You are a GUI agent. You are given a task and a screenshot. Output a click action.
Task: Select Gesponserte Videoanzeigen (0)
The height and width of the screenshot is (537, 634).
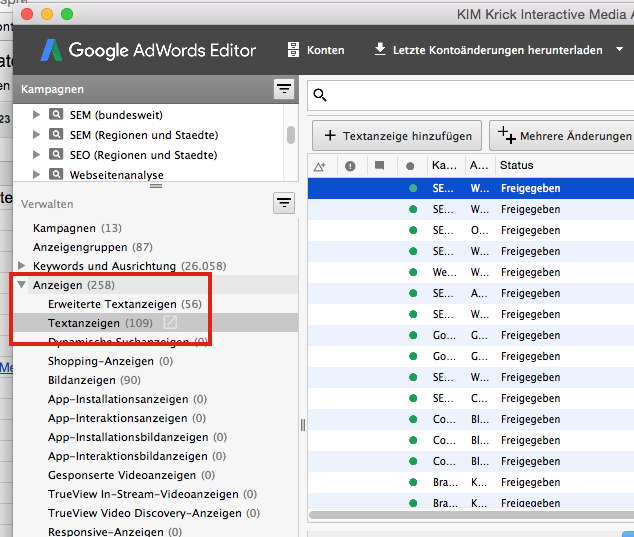click(x=131, y=475)
